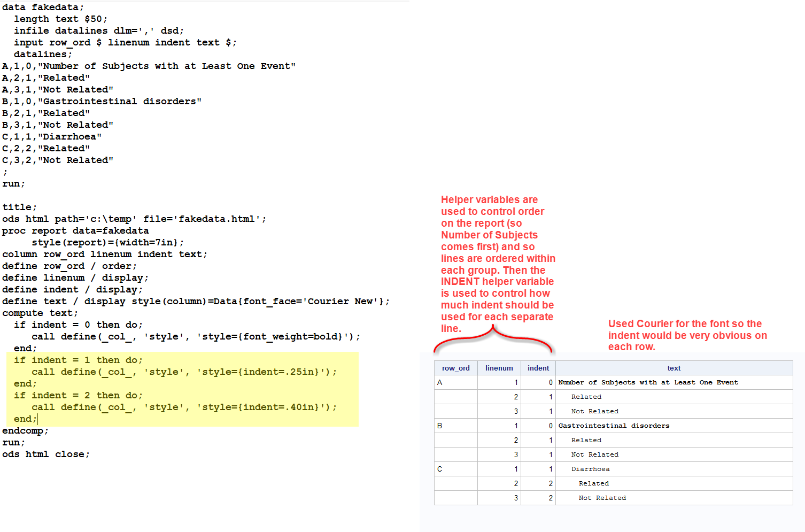
Task: Click highlighted 'if indent = 1 then do;' line
Action: coord(79,360)
